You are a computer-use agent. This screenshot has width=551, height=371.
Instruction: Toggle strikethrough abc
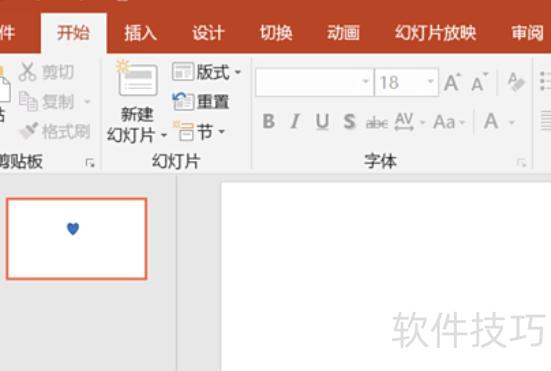[377, 123]
